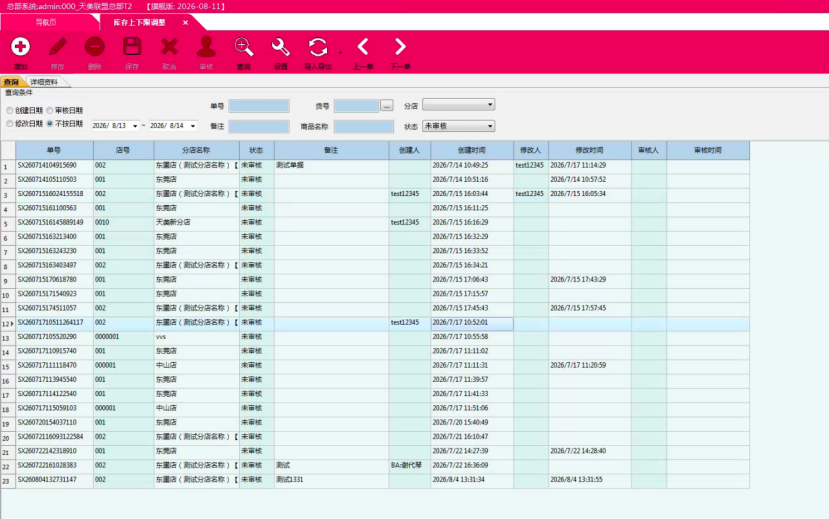
Task: Click the 导入导出 import-export icon
Action: pyautogui.click(x=318, y=47)
